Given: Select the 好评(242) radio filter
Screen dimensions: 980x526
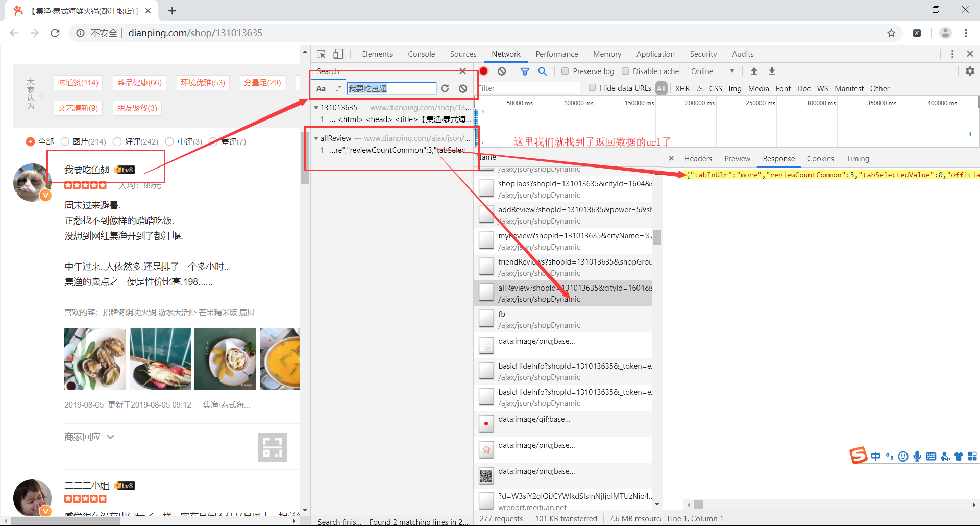Looking at the screenshot, I should 117,141.
